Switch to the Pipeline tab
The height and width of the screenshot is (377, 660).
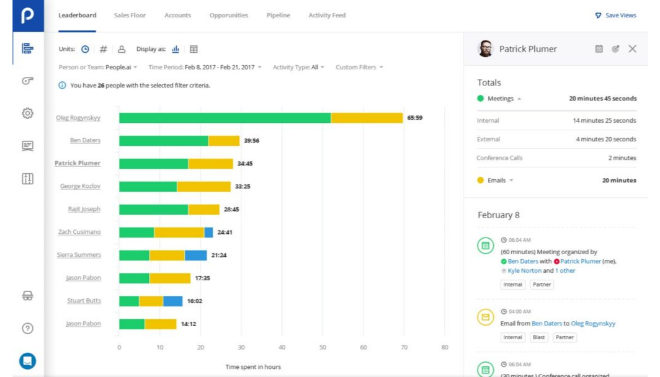point(278,15)
